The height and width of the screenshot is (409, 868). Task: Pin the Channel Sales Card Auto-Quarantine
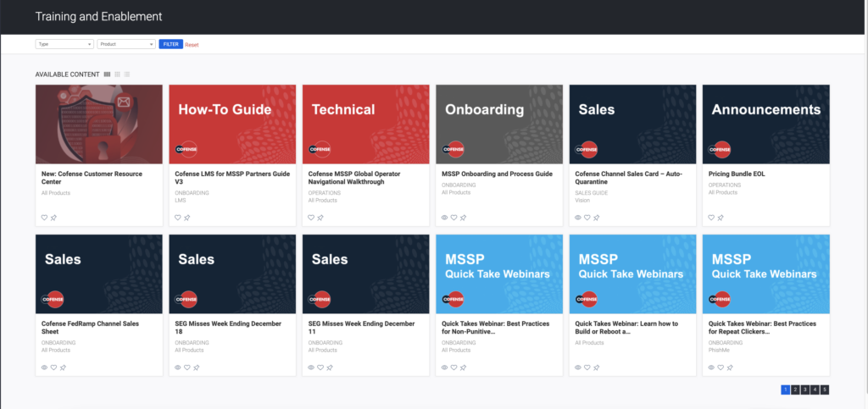[597, 218]
